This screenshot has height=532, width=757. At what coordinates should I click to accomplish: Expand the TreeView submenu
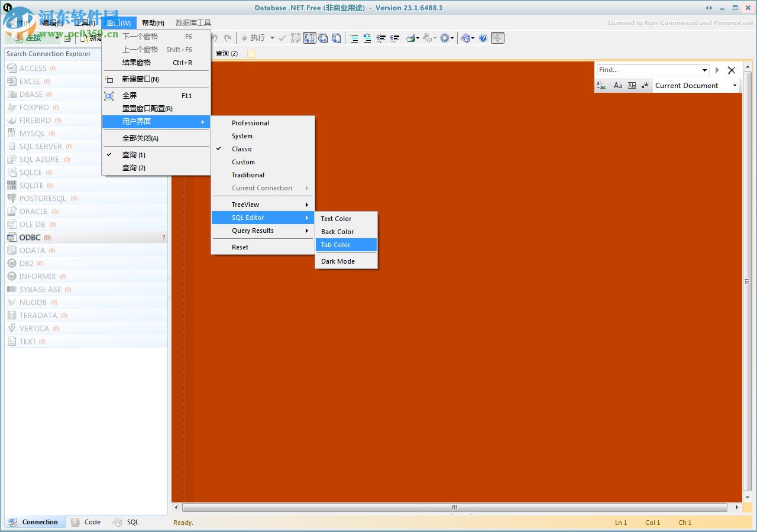pos(263,205)
